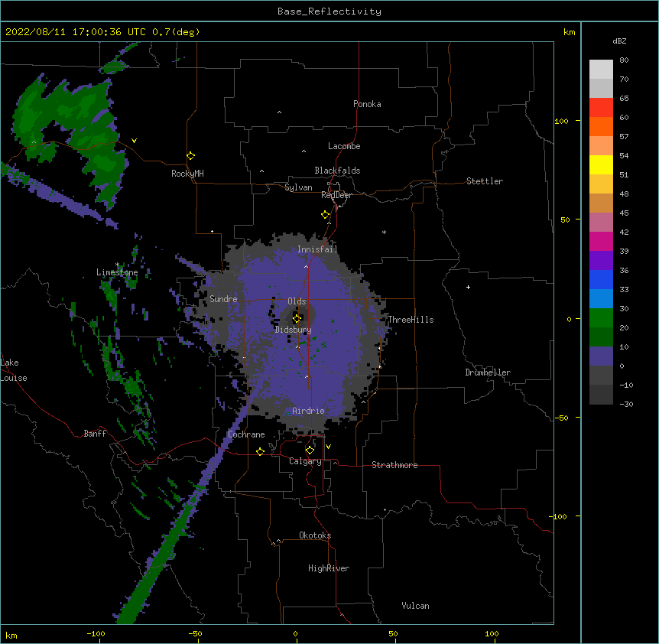
Task: Click the yellow diamond marker near RockyMH
Action: click(190, 156)
